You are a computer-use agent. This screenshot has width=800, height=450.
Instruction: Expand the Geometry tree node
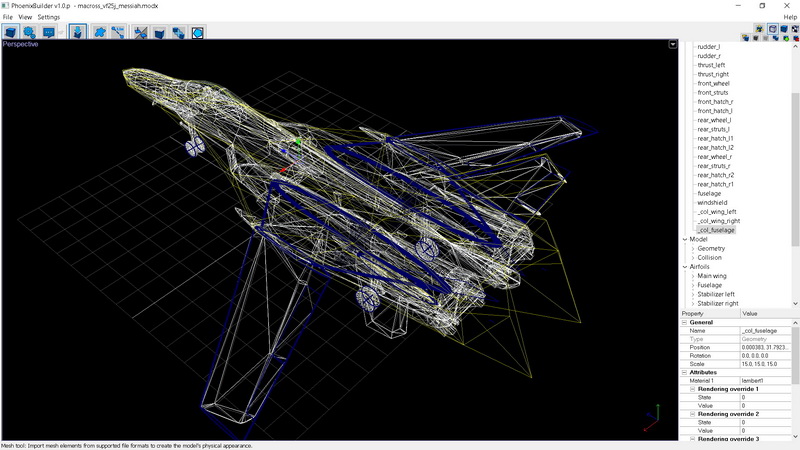click(x=692, y=248)
